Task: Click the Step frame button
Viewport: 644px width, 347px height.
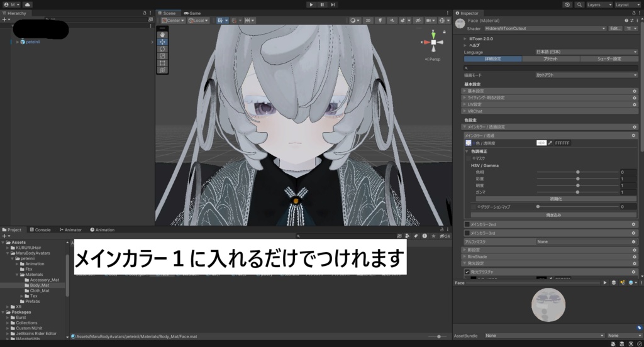Action: pyautogui.click(x=333, y=4)
